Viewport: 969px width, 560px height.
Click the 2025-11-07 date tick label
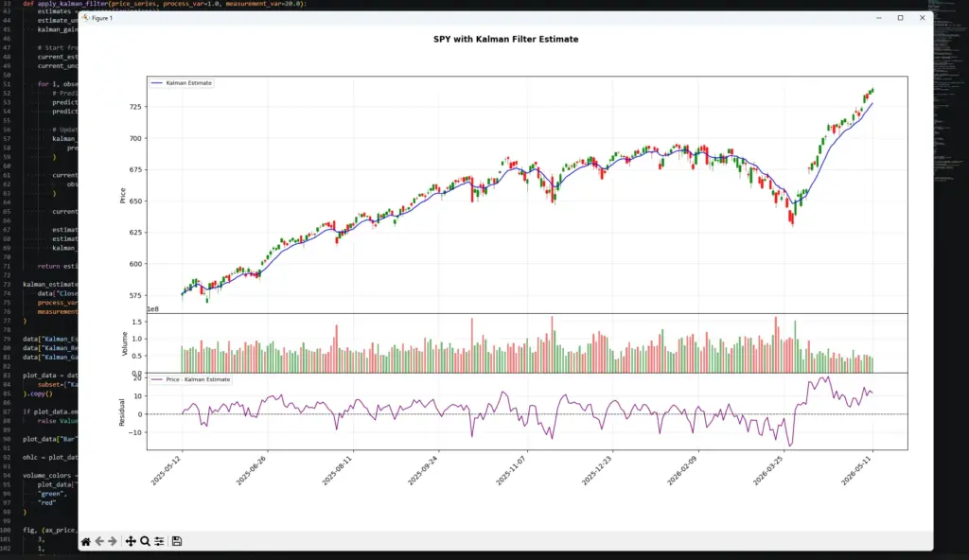(511, 471)
